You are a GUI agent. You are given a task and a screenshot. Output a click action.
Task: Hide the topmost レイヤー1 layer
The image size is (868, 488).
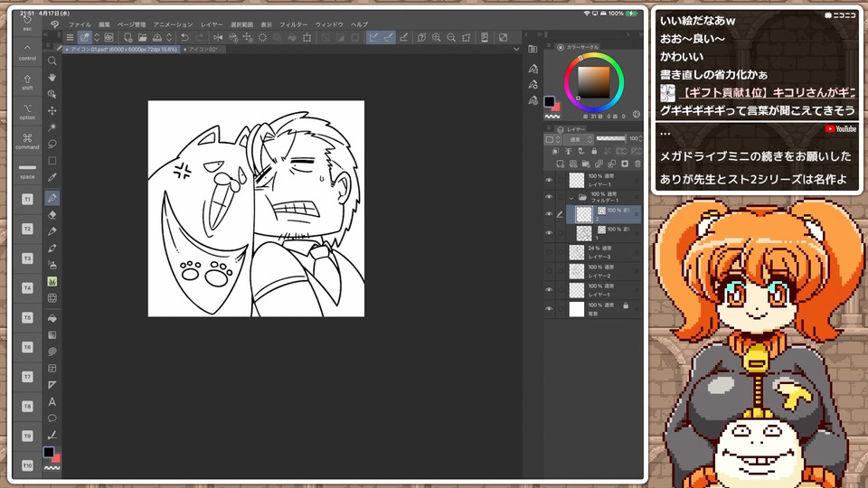point(549,181)
